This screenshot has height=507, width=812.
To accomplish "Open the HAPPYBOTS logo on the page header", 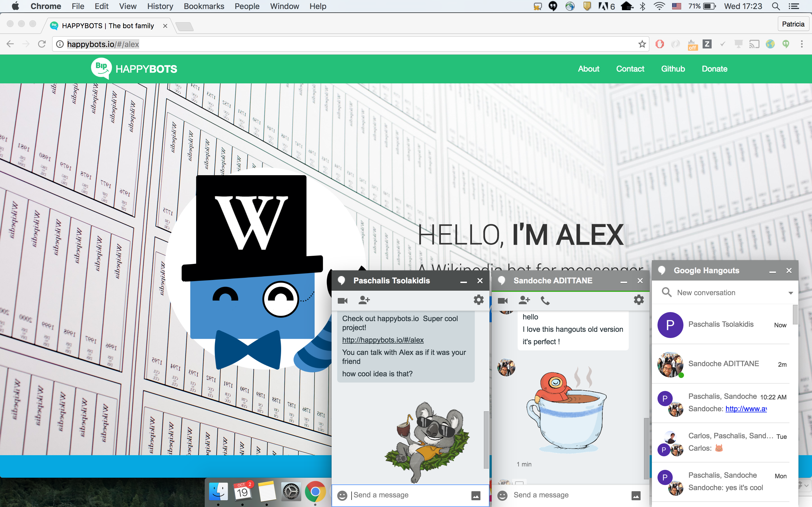I will click(134, 69).
